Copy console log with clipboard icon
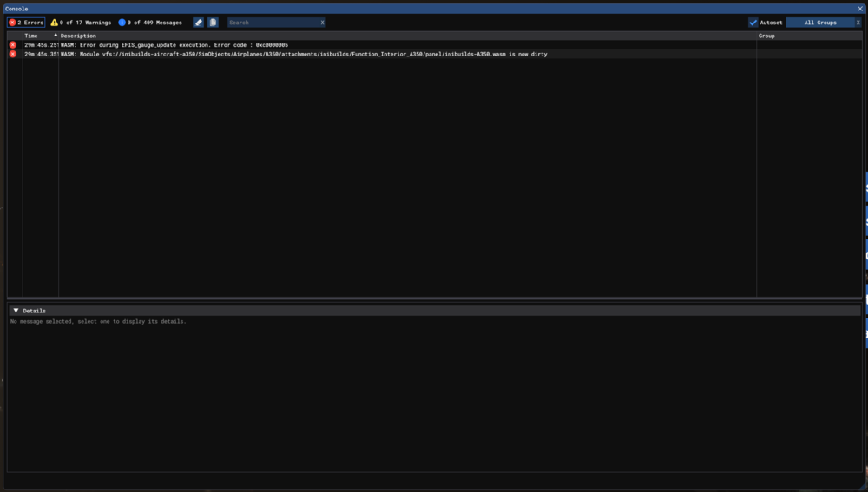The height and width of the screenshot is (492, 868). pyautogui.click(x=214, y=23)
